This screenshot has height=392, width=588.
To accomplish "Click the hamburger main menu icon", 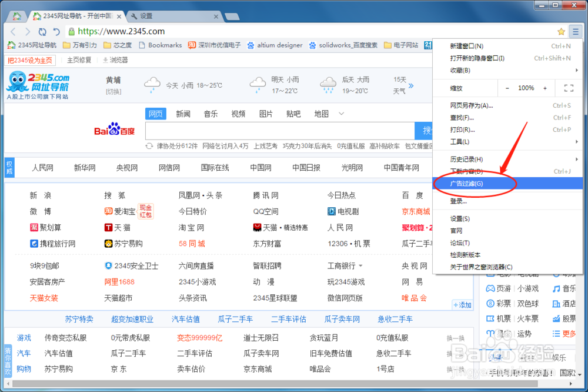I will click(576, 32).
